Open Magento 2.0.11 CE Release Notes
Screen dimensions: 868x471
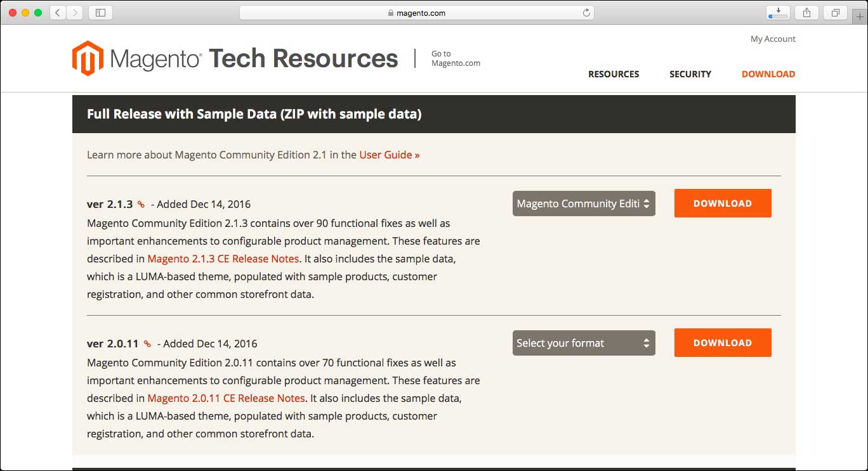coord(227,398)
